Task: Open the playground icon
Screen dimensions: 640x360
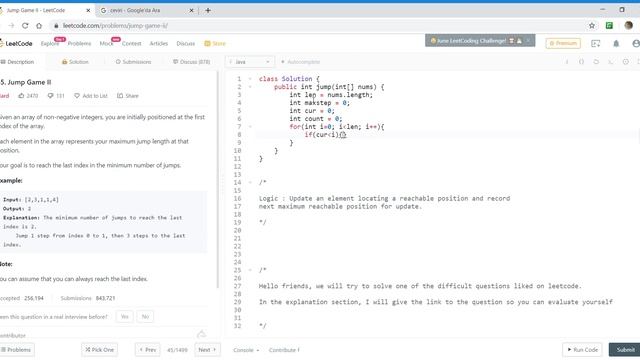Action: [x=596, y=43]
